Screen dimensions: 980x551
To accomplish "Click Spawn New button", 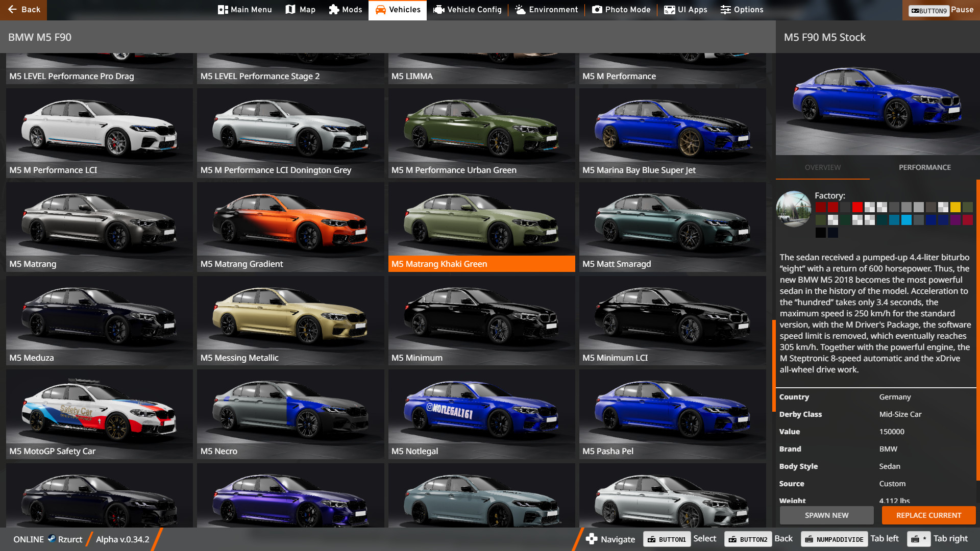I will point(827,515).
